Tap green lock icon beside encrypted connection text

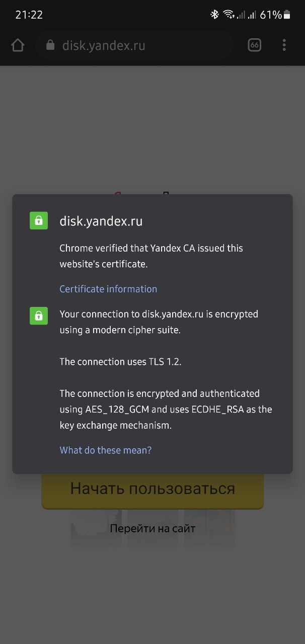[x=39, y=315]
